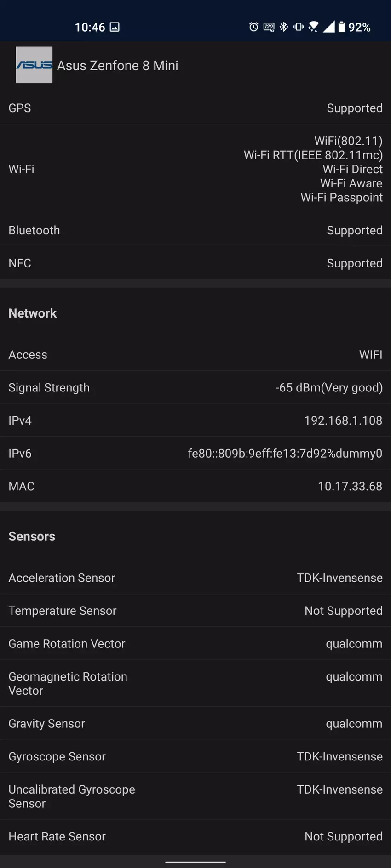Viewport: 391px width, 868px height.
Task: Tap the Bluetooth status bar icon
Action: [x=284, y=27]
